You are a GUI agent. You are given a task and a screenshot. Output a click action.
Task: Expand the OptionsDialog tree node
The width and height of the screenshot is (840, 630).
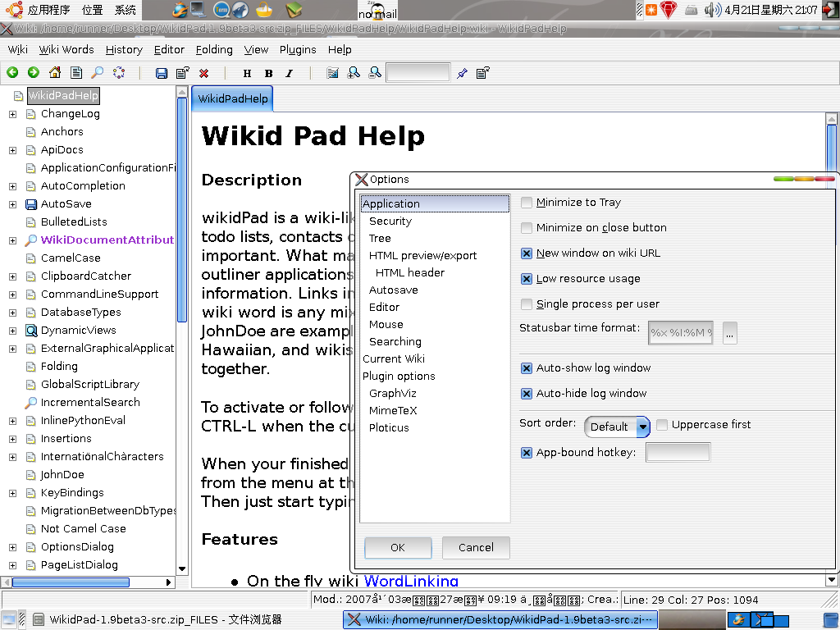click(13, 547)
